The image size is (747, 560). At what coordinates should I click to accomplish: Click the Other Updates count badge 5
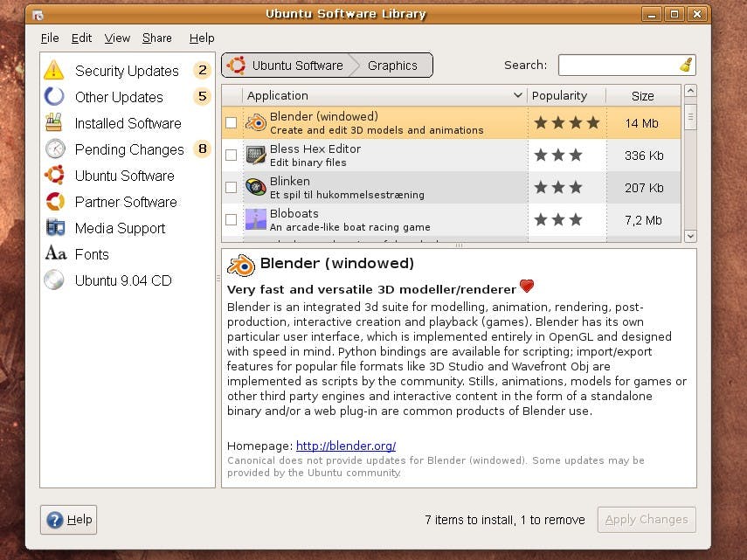[203, 96]
